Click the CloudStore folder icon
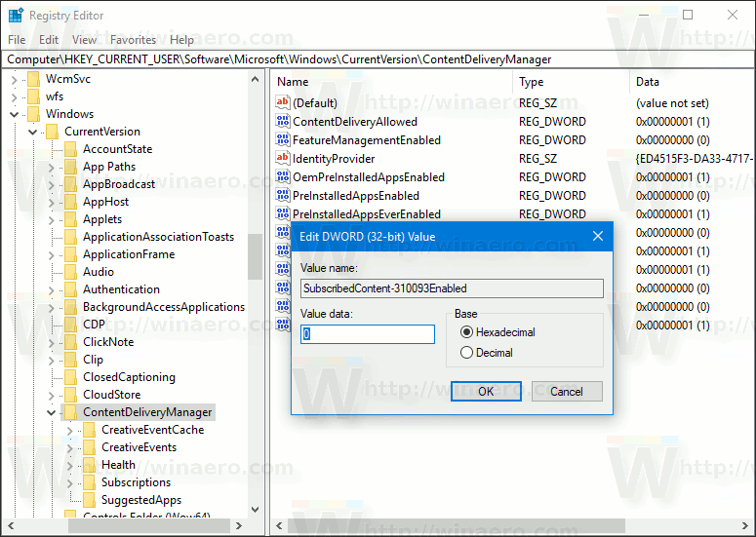756x537 pixels. [x=71, y=395]
